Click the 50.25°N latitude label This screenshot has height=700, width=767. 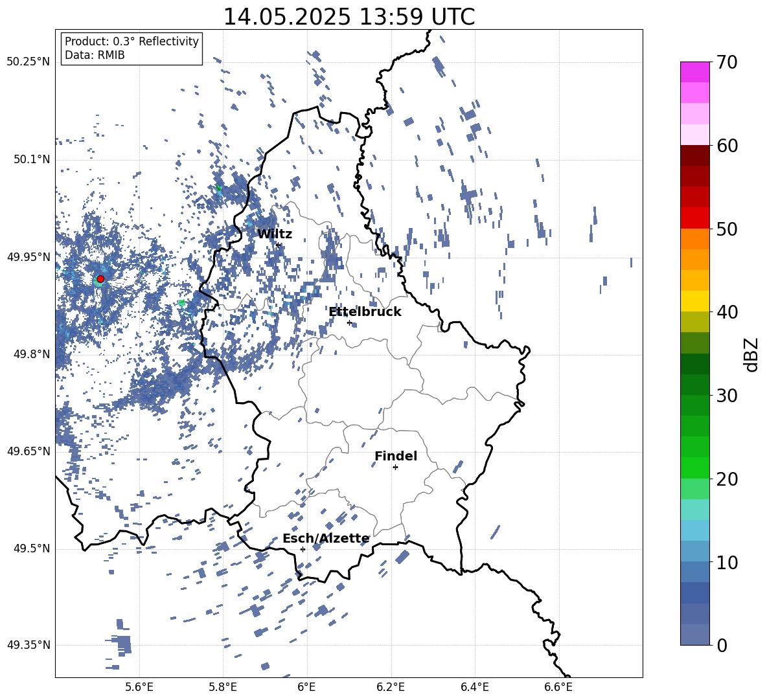29,62
